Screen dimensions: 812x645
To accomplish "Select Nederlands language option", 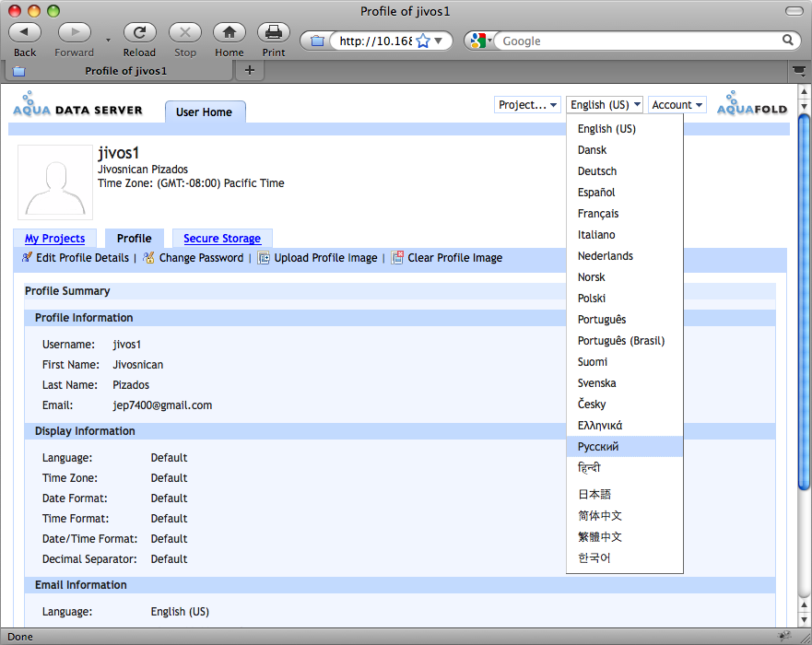I will (x=625, y=256).
